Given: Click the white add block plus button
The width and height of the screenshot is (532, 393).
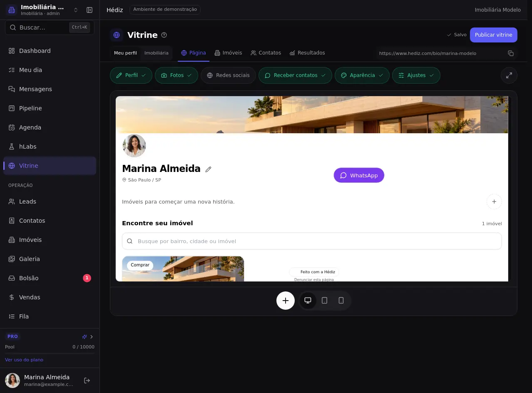Looking at the screenshot, I should 286,301.
